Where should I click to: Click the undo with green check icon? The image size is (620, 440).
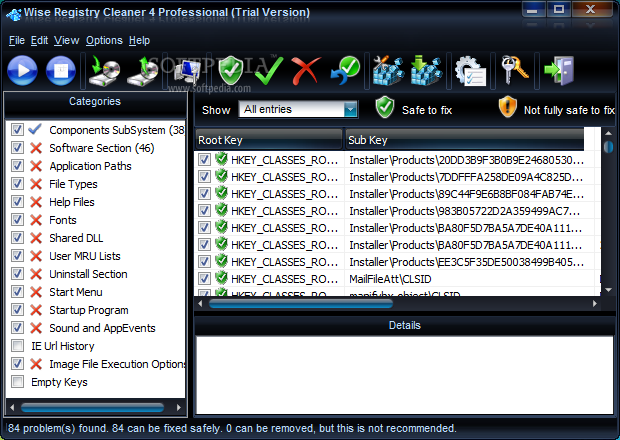pyautogui.click(x=345, y=71)
